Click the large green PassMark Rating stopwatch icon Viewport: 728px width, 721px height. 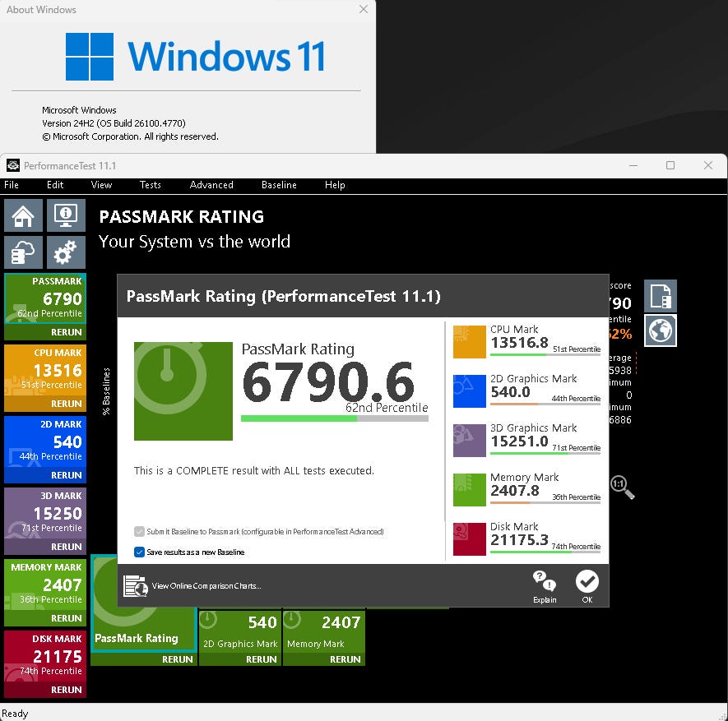coord(183,391)
